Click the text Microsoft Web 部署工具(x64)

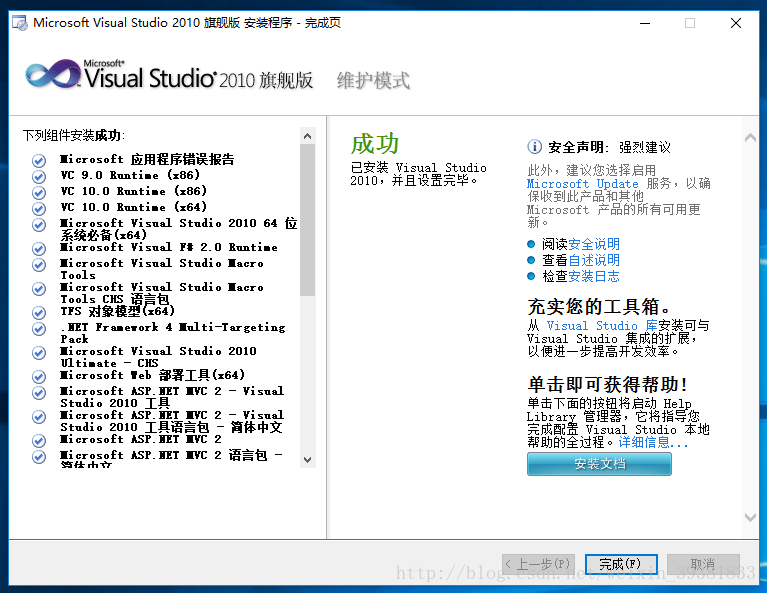tap(152, 375)
